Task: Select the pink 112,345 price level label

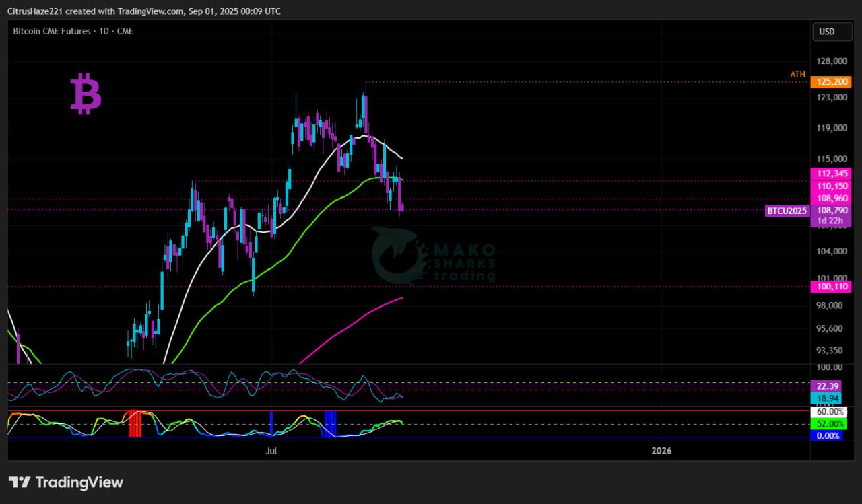Action: pos(831,173)
